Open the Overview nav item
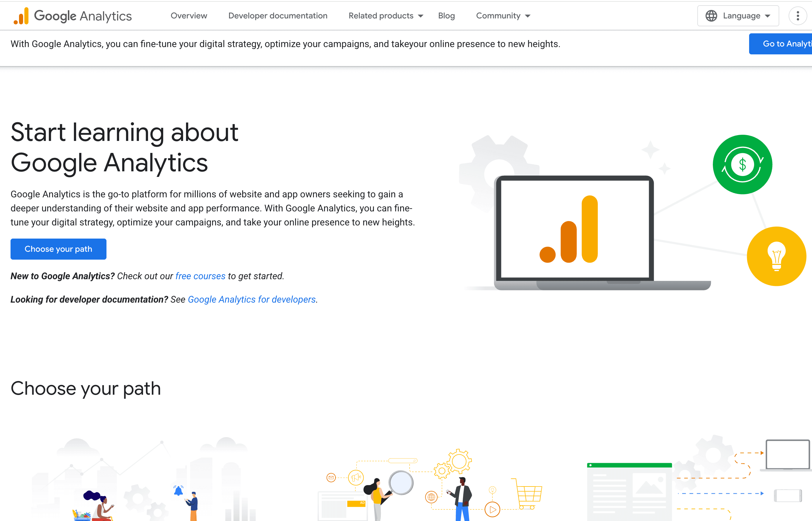812x521 pixels. coord(189,16)
